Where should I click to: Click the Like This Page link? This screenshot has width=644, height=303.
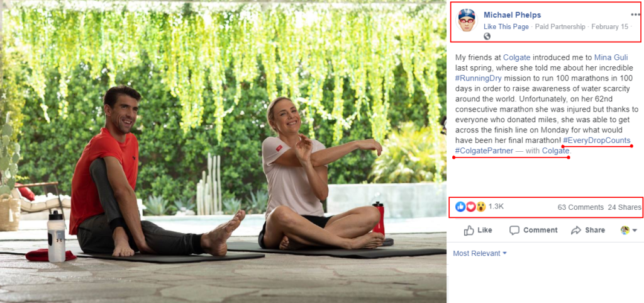click(506, 26)
